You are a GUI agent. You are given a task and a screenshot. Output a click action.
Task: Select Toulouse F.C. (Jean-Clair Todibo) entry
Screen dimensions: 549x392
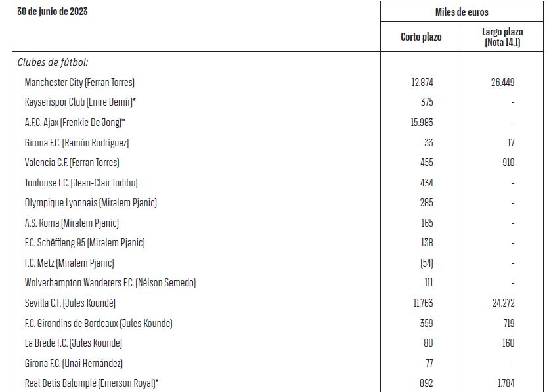[x=81, y=183]
